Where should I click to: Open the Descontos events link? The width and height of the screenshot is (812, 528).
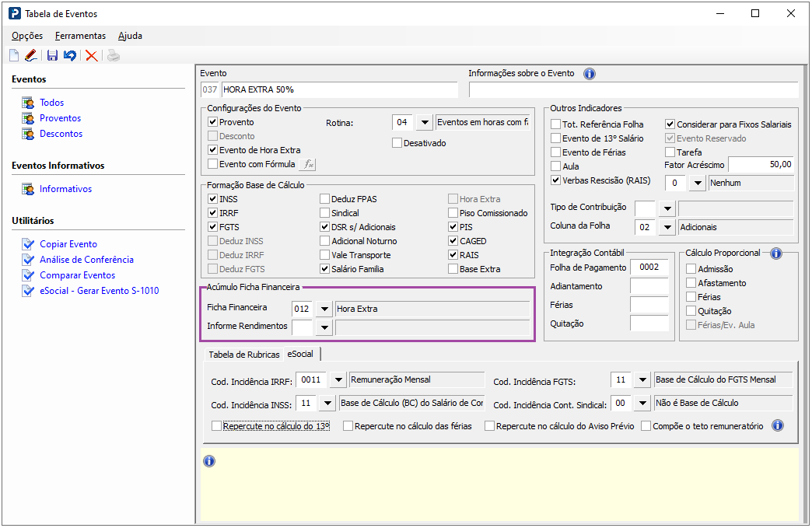pos(61,134)
